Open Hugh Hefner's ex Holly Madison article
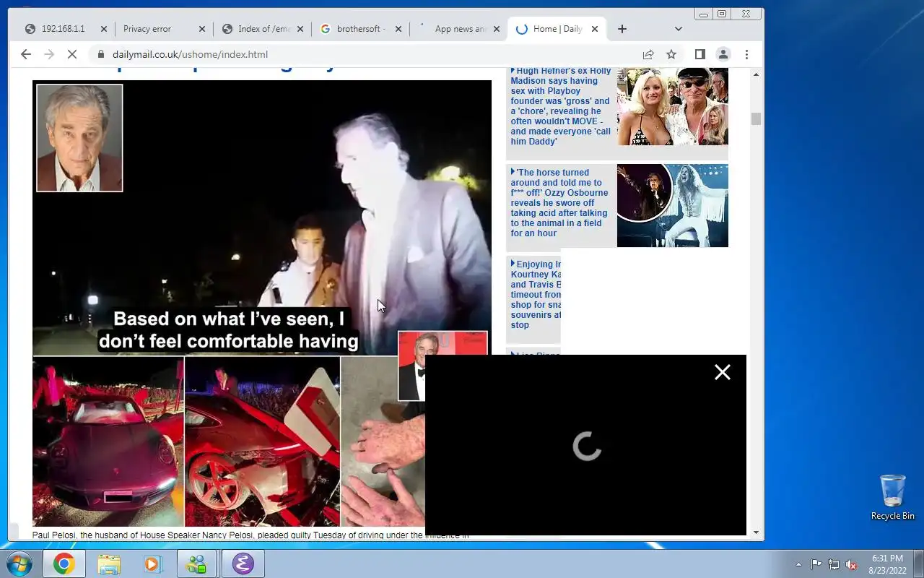 pyautogui.click(x=561, y=106)
